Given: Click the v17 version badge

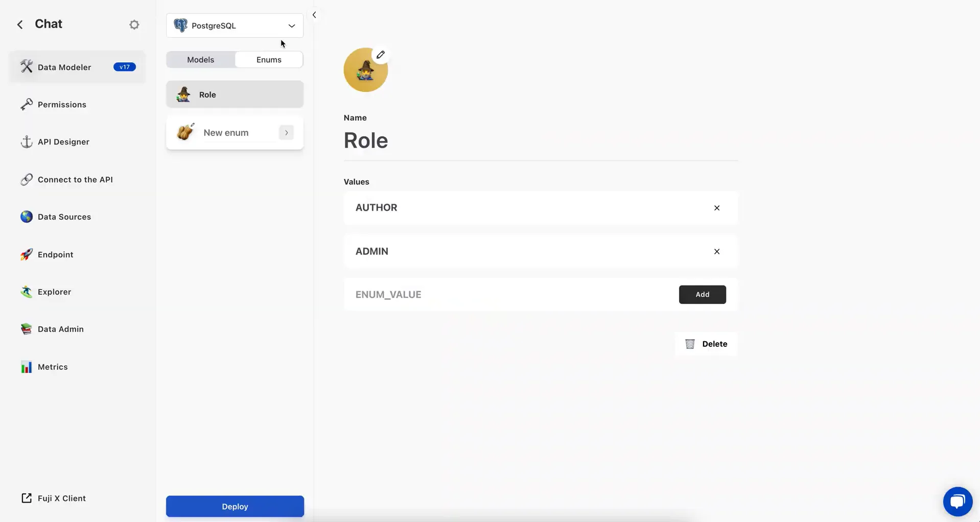Looking at the screenshot, I should click(x=125, y=67).
